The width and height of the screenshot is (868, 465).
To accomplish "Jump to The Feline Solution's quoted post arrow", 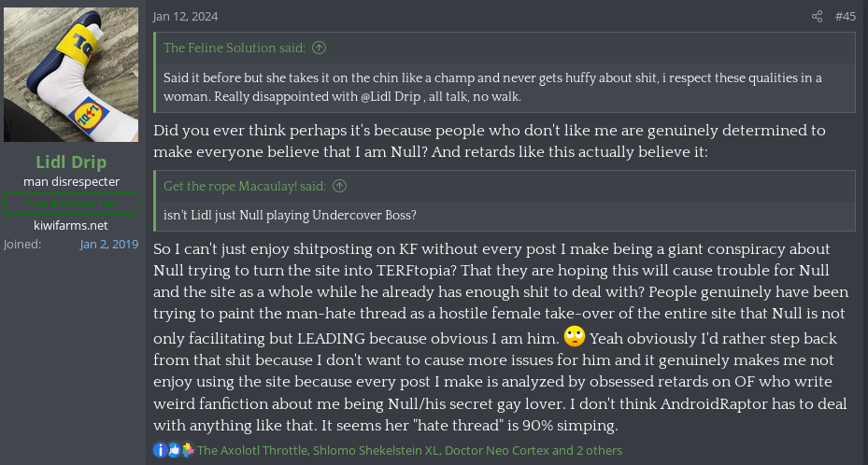I will (x=320, y=48).
